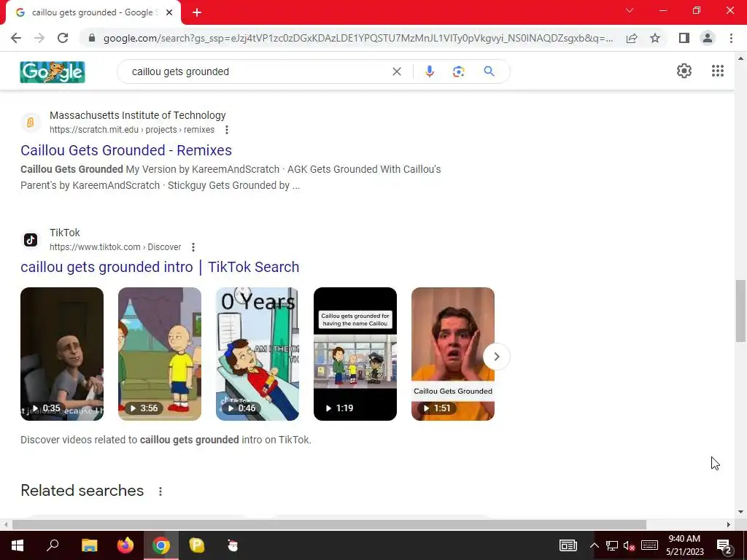Open File Explorer from taskbar
This screenshot has width=747, height=560.
pos(89,545)
